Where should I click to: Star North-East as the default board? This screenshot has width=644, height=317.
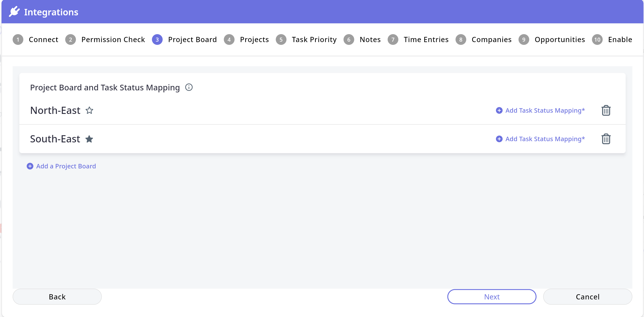click(x=89, y=110)
